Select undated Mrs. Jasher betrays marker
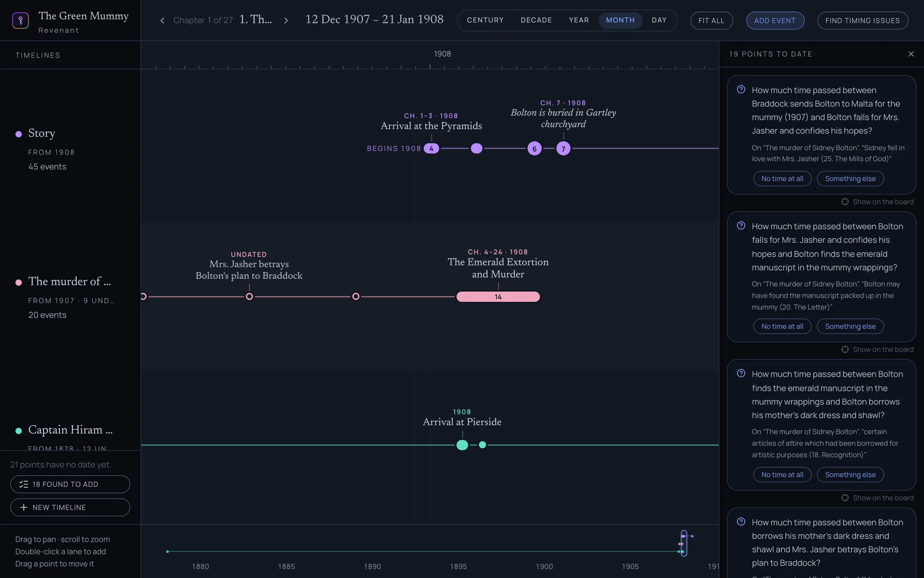924x578 pixels. (249, 297)
